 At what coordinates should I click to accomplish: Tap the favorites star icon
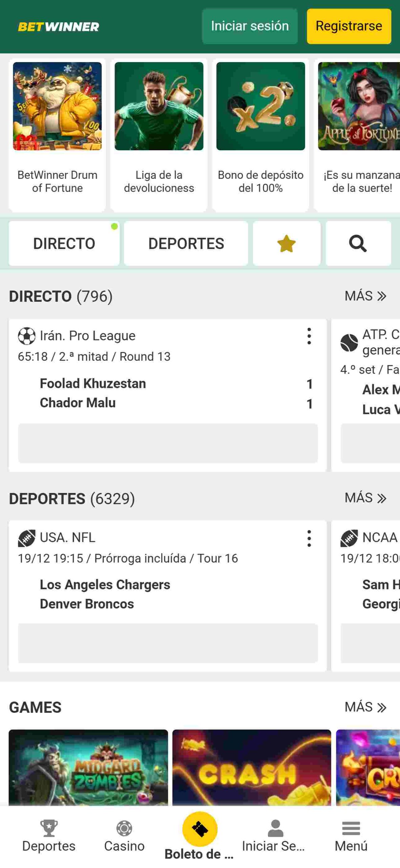click(286, 243)
